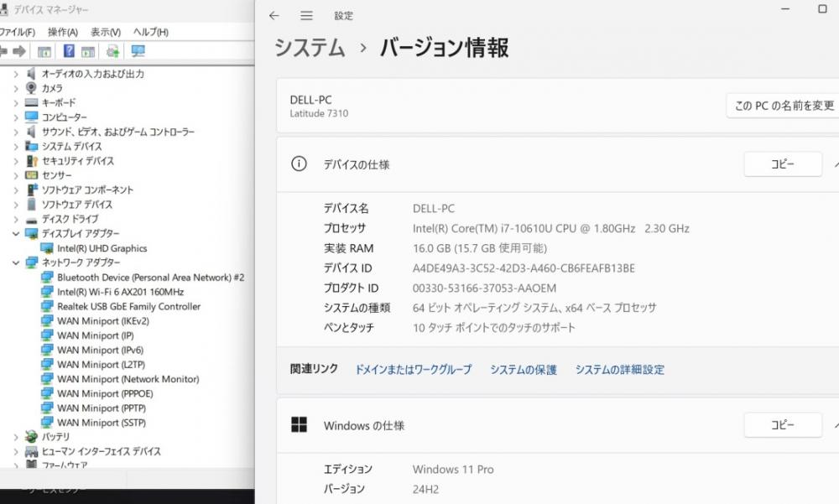Expand ソフトウェア コンポーネント node
Image resolution: width=839 pixels, height=504 pixels.
15,190
